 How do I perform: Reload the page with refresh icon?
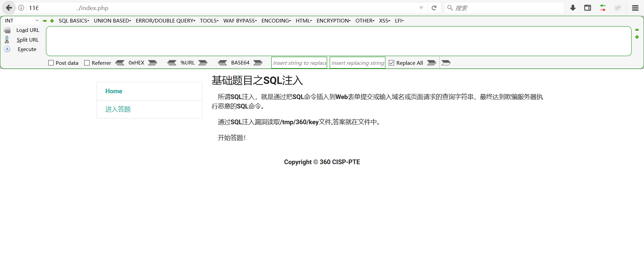434,8
